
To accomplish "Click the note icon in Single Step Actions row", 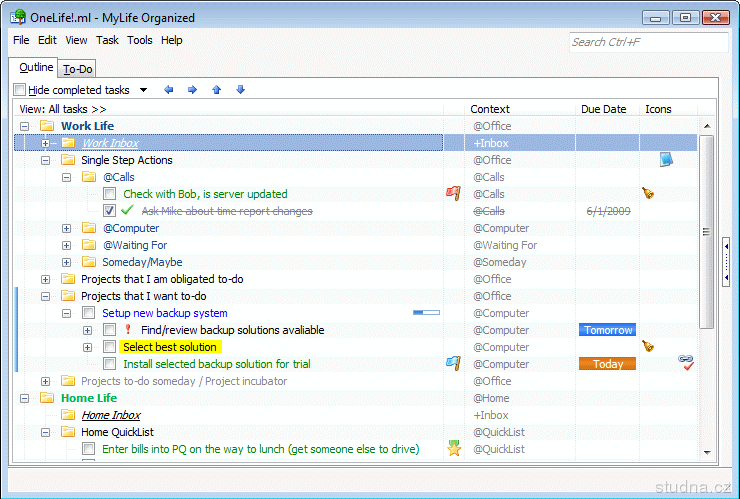I will point(666,160).
